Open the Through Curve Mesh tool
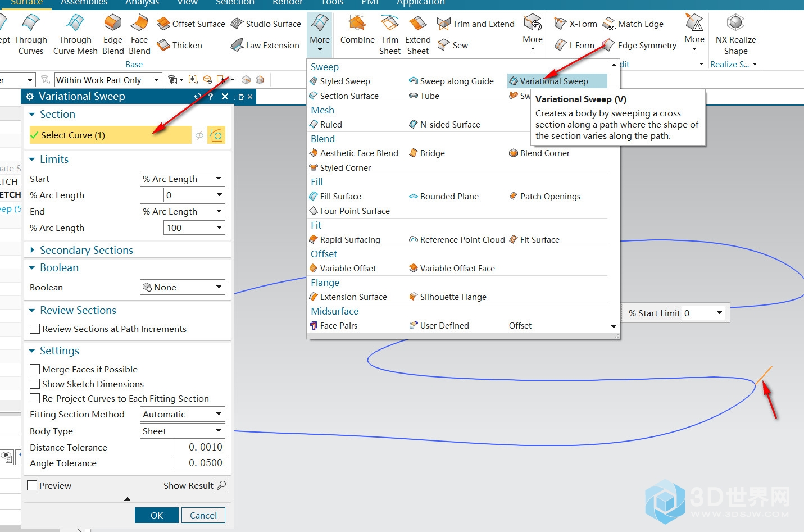The image size is (804, 532). (x=75, y=35)
